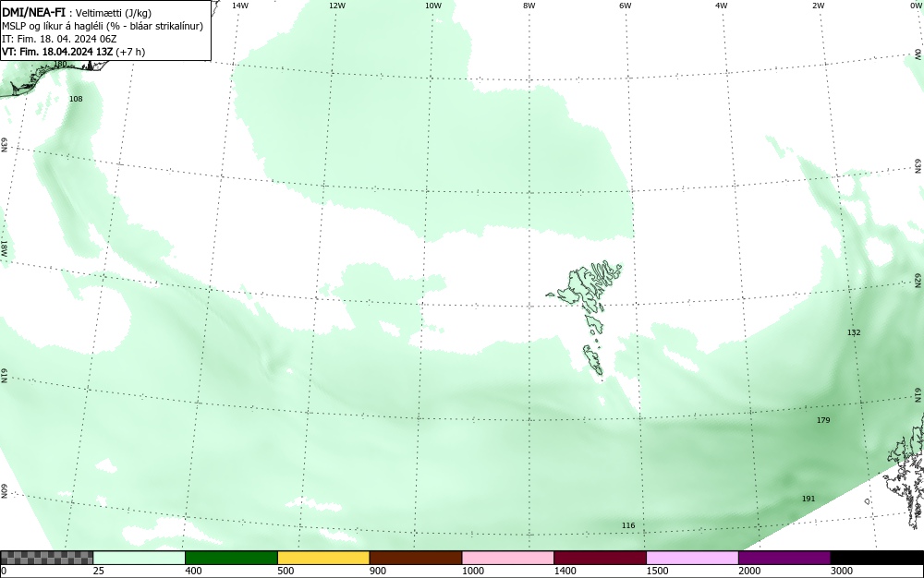The image size is (924, 578).
Task: Click the '61N' label on the right edge
Action: pos(918,395)
